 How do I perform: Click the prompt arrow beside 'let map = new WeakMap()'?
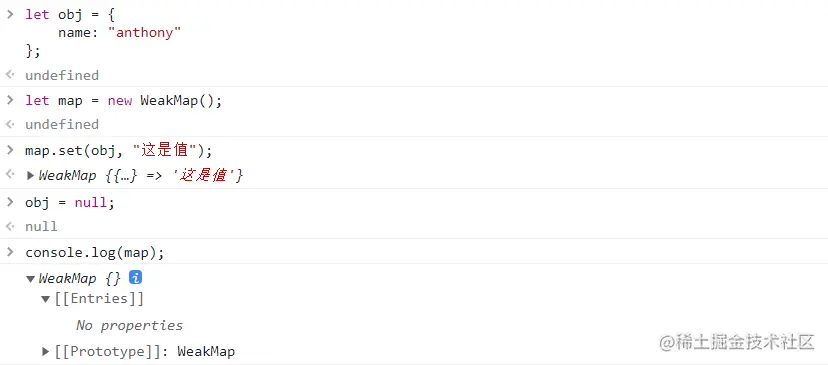(10, 100)
